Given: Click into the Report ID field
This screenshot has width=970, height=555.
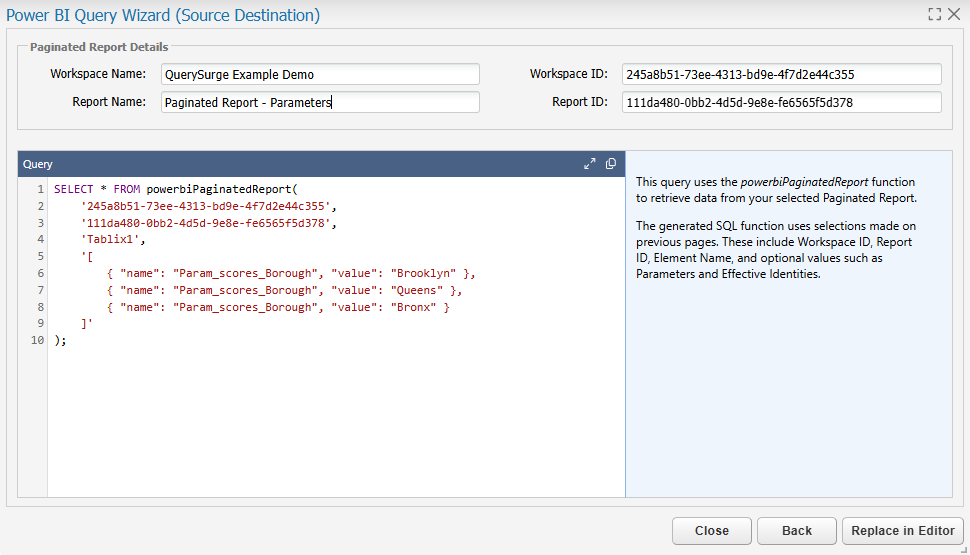Looking at the screenshot, I should (x=782, y=102).
